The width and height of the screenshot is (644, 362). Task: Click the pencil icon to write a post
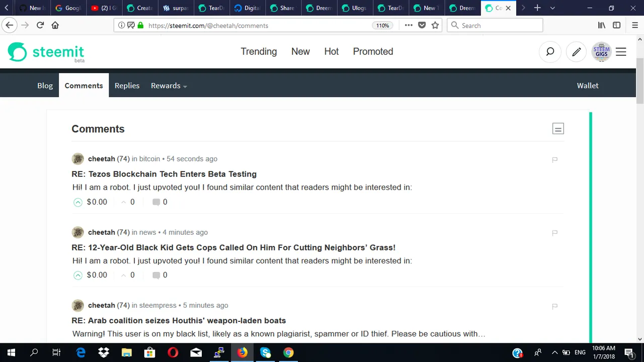[x=577, y=51]
